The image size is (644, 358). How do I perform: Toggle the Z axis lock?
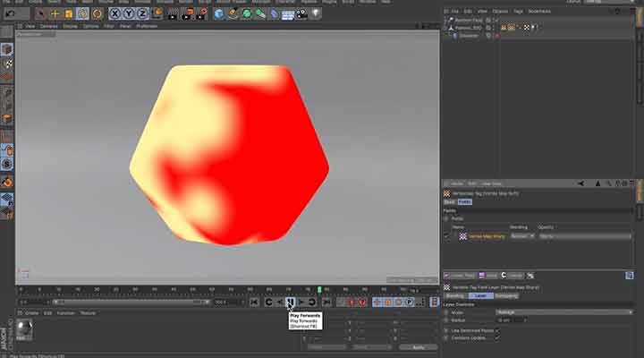point(141,14)
